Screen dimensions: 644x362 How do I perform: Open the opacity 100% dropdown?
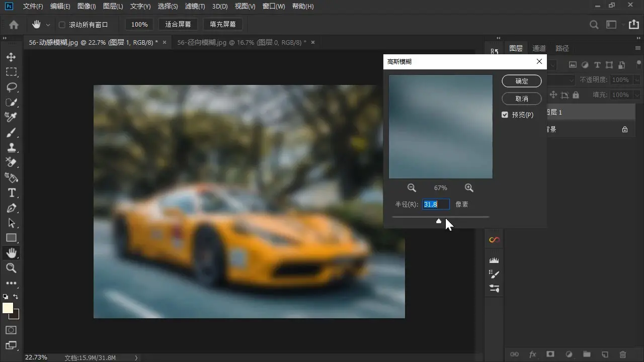tap(636, 80)
